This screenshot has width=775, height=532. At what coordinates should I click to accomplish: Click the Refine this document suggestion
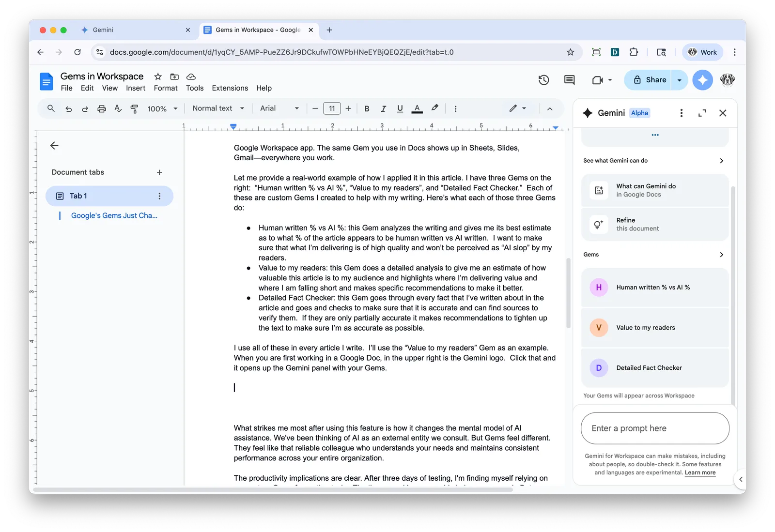tap(655, 224)
